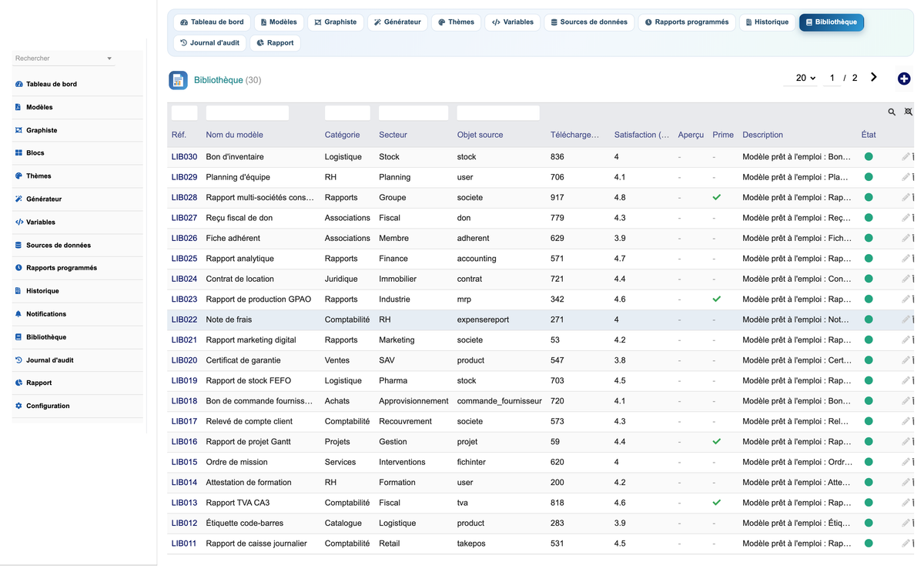This screenshot has width=924, height=572.
Task: Switch to the Graphiste tab
Action: pyautogui.click(x=336, y=22)
